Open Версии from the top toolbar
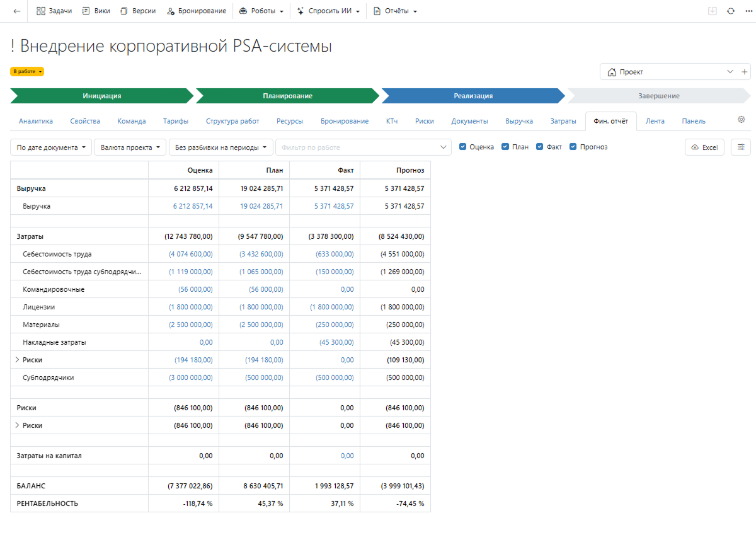 pyautogui.click(x=137, y=11)
